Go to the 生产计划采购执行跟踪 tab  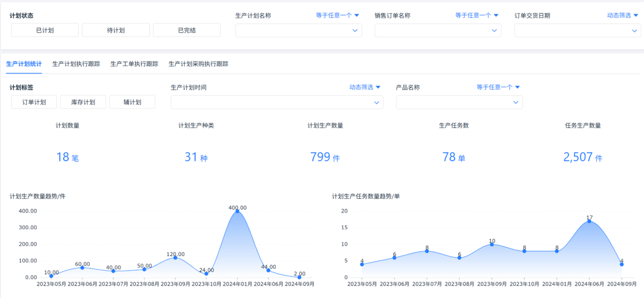click(x=199, y=64)
